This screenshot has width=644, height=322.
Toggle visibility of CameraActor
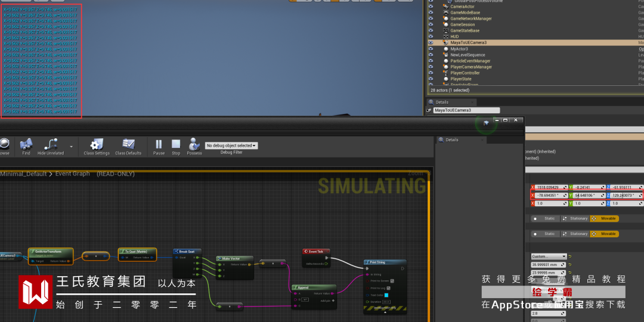431,7
